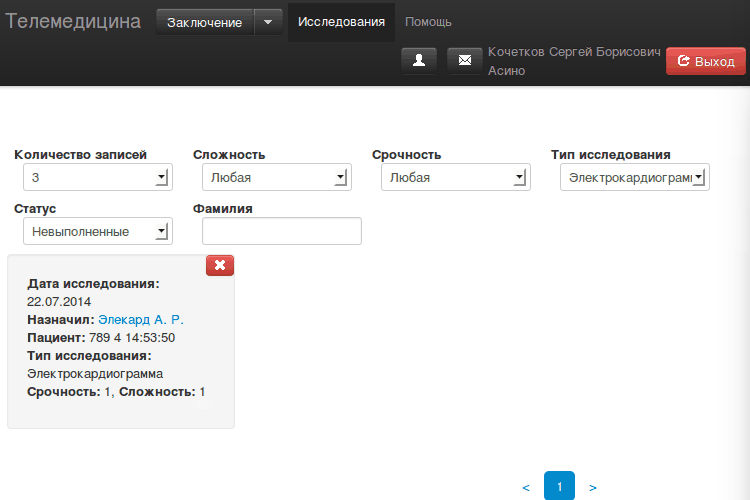Click the Телемедицина brand title
The image size is (750, 500).
73,22
